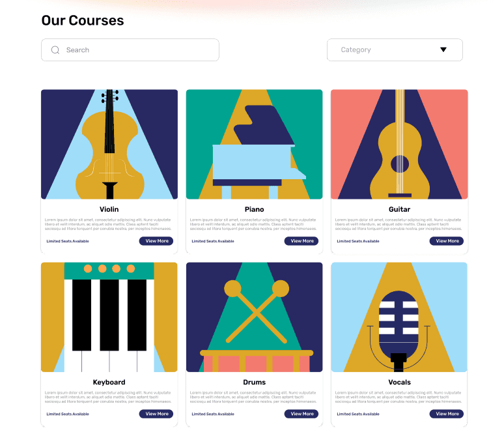Open the Piano course illustration

(x=254, y=144)
